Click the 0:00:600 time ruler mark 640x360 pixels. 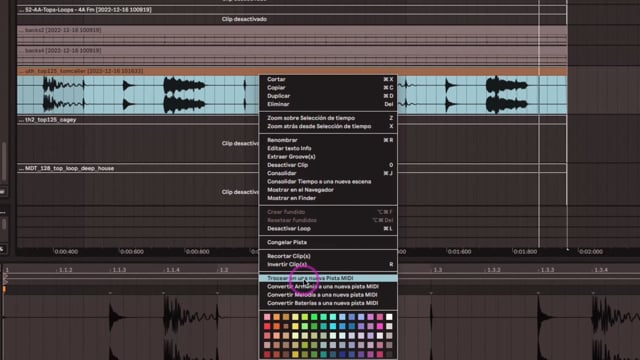click(132, 252)
